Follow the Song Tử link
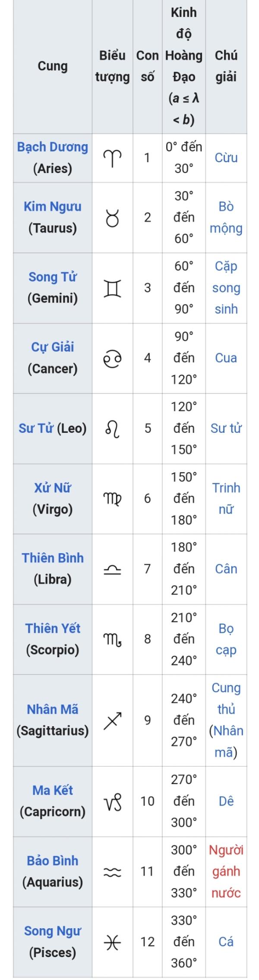Image resolution: width=259 pixels, height=980 pixels. (52, 277)
